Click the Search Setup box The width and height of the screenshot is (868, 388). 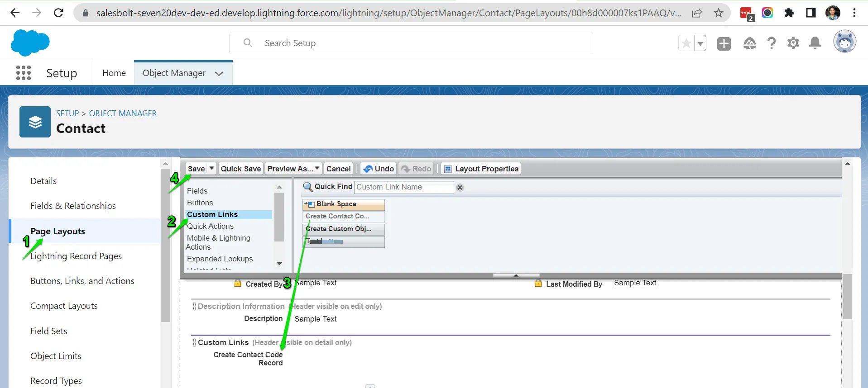pyautogui.click(x=411, y=43)
